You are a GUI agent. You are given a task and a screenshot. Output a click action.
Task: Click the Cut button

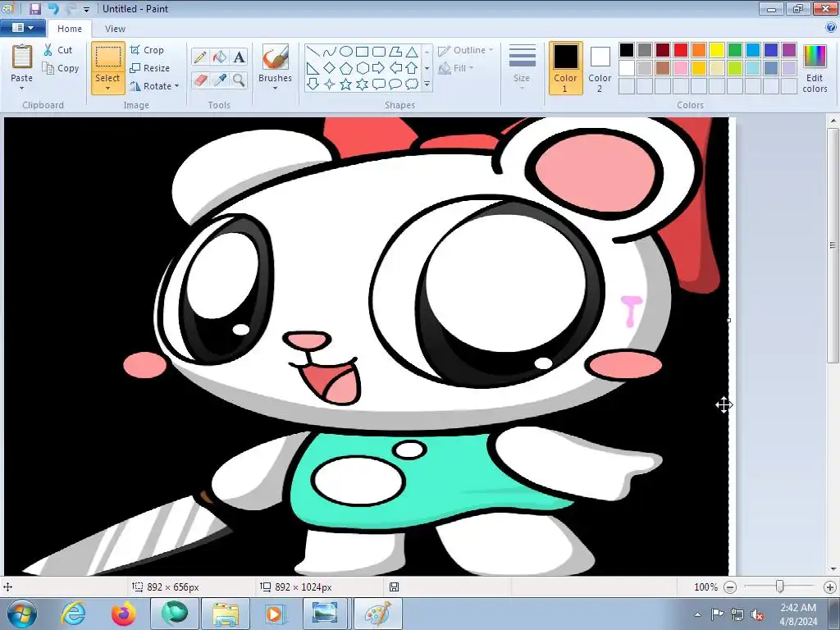click(x=58, y=50)
